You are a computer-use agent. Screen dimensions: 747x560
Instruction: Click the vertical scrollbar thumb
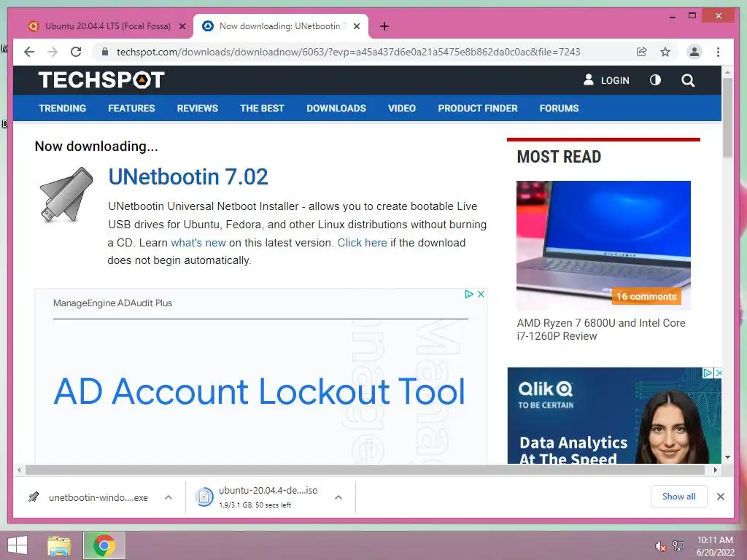727,117
